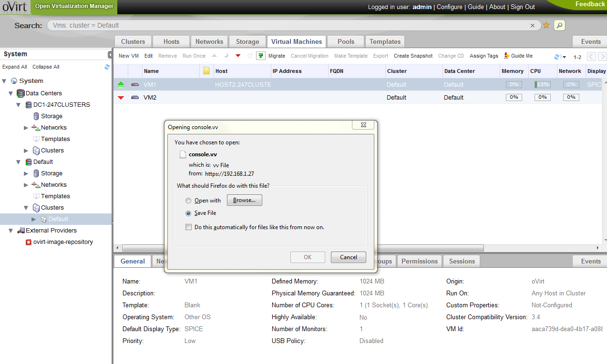Screen dimensions: 607x364
Task: Select the Save File radio option
Action: coord(188,213)
